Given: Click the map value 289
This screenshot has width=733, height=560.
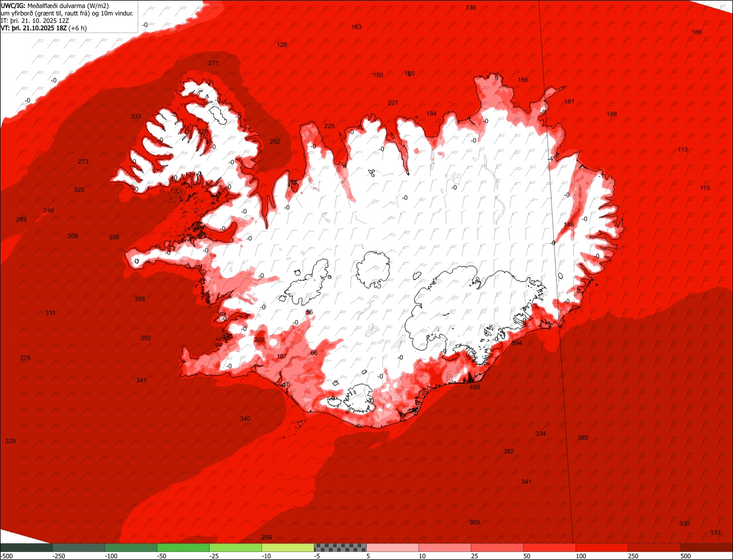Looking at the screenshot, I should [x=21, y=220].
